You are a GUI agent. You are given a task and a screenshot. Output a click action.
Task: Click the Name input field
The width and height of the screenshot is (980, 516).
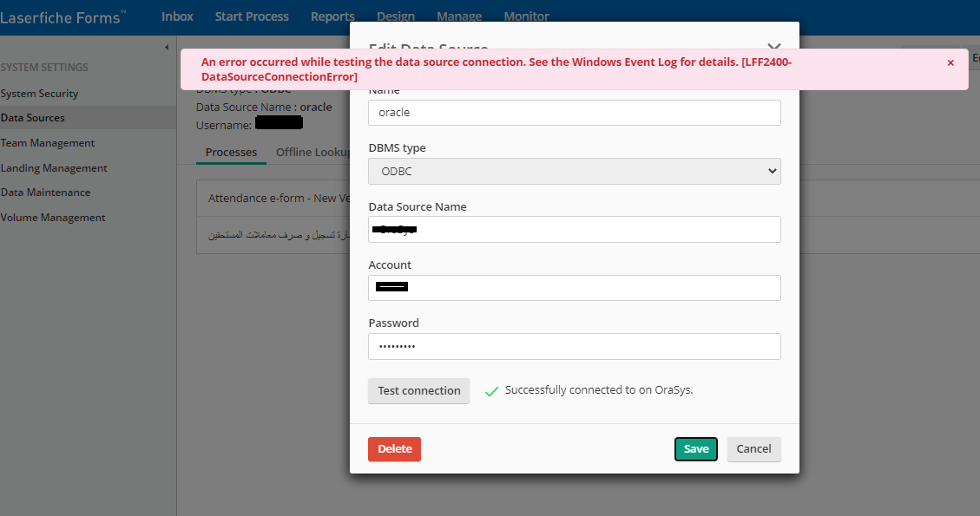[x=574, y=113]
